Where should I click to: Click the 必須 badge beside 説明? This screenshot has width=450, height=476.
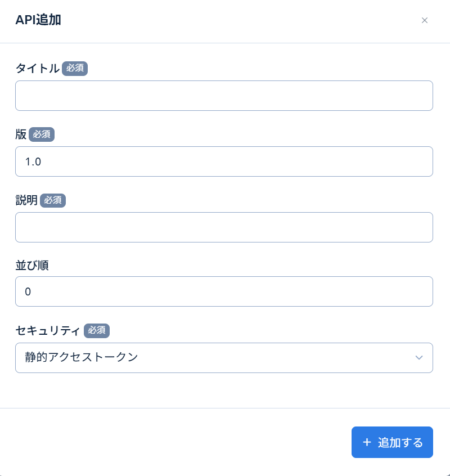point(53,200)
